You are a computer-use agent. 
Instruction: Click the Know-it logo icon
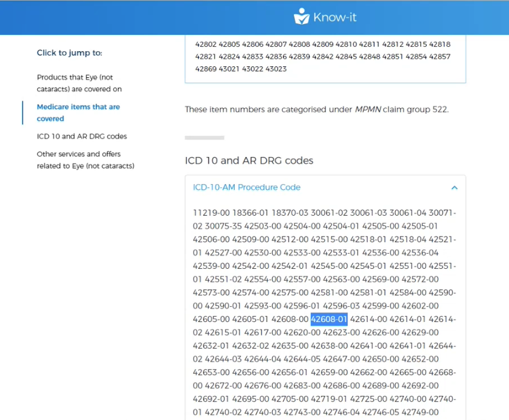[x=301, y=17]
